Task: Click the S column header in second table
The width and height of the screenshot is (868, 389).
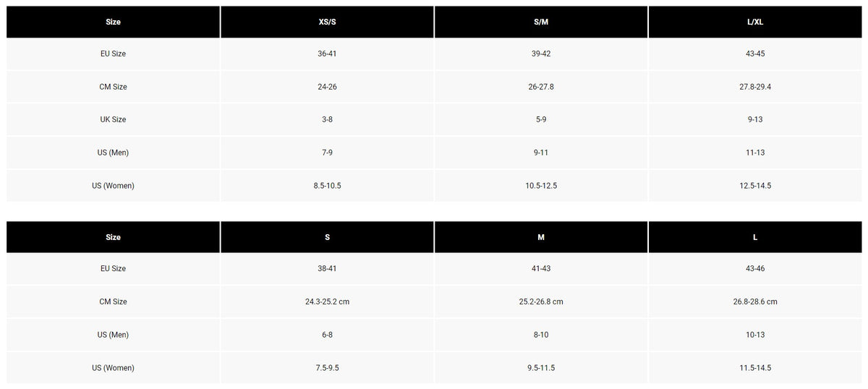Action: 327,237
